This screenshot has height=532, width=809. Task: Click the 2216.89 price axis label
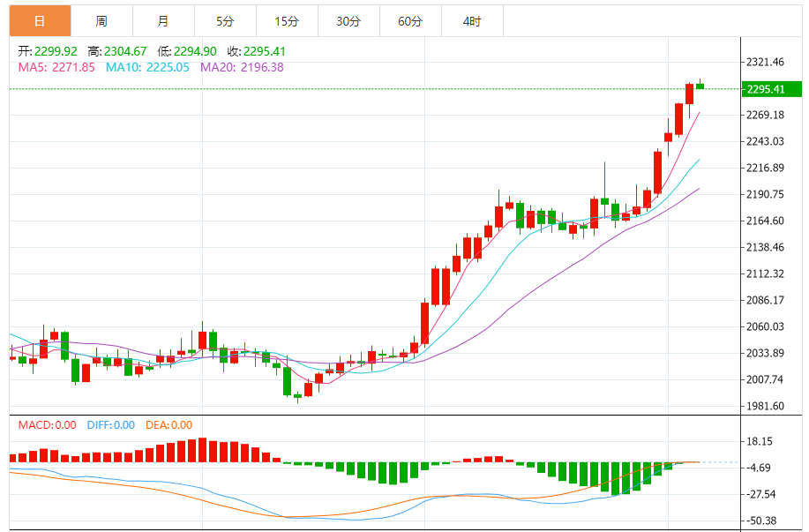(765, 168)
